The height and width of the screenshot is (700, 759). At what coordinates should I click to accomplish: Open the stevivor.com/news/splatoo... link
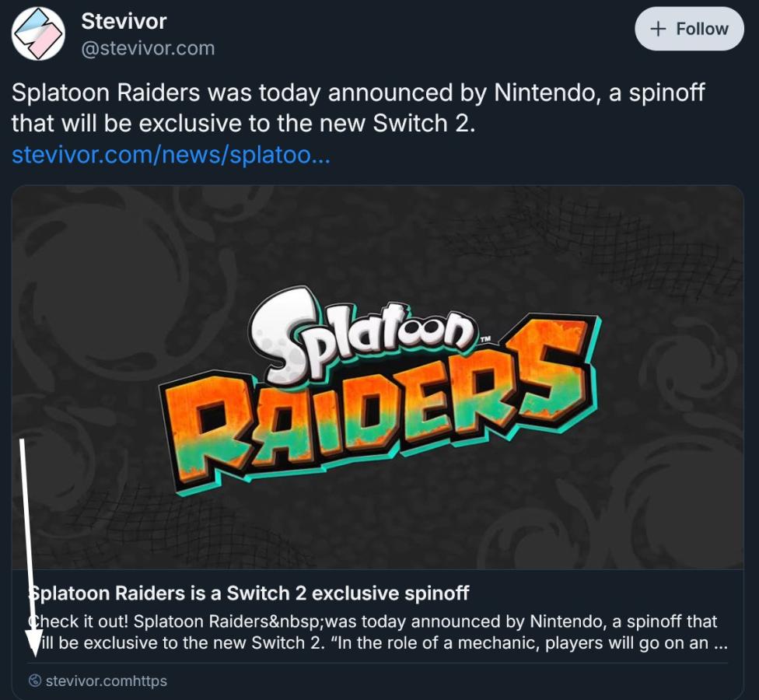pyautogui.click(x=171, y=155)
